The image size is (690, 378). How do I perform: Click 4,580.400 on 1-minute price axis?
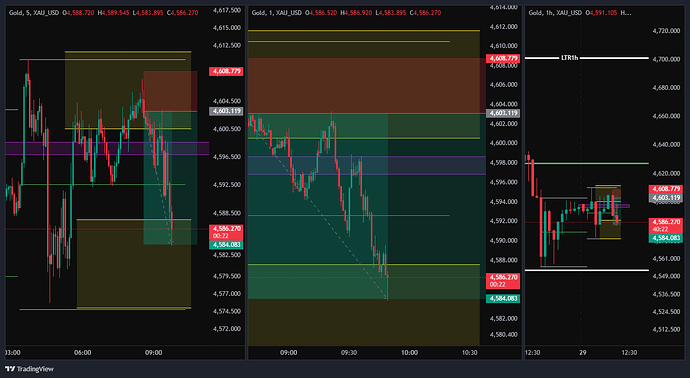point(503,334)
